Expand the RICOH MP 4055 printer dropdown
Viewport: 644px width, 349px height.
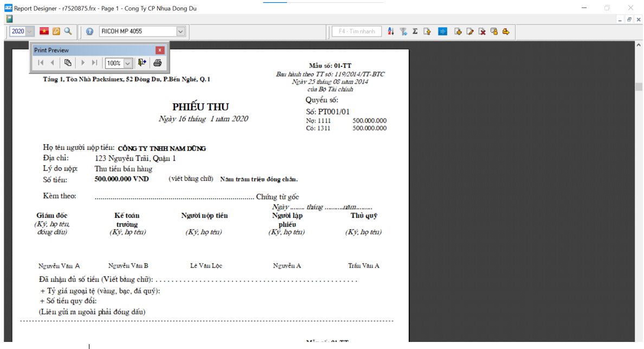[181, 31]
